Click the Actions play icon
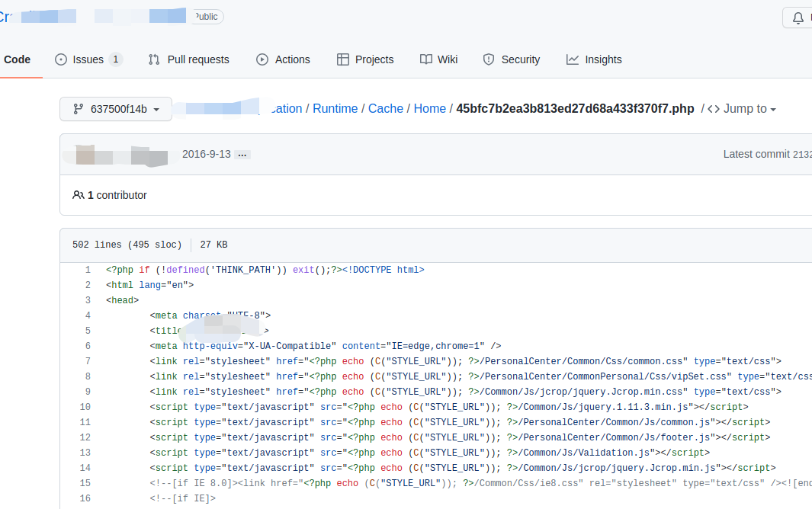This screenshot has width=812, height=509. coord(262,59)
